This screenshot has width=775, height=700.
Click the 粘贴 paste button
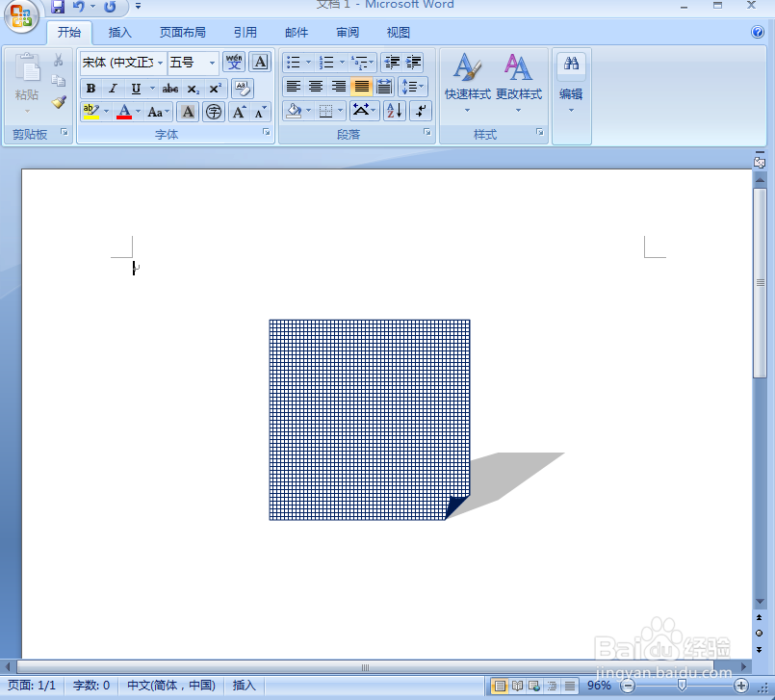[27, 83]
